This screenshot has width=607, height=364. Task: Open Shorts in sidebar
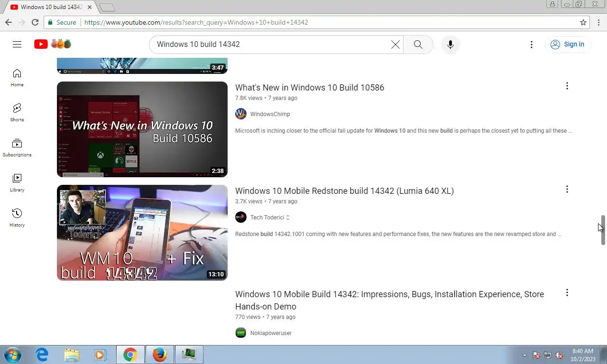pyautogui.click(x=17, y=113)
